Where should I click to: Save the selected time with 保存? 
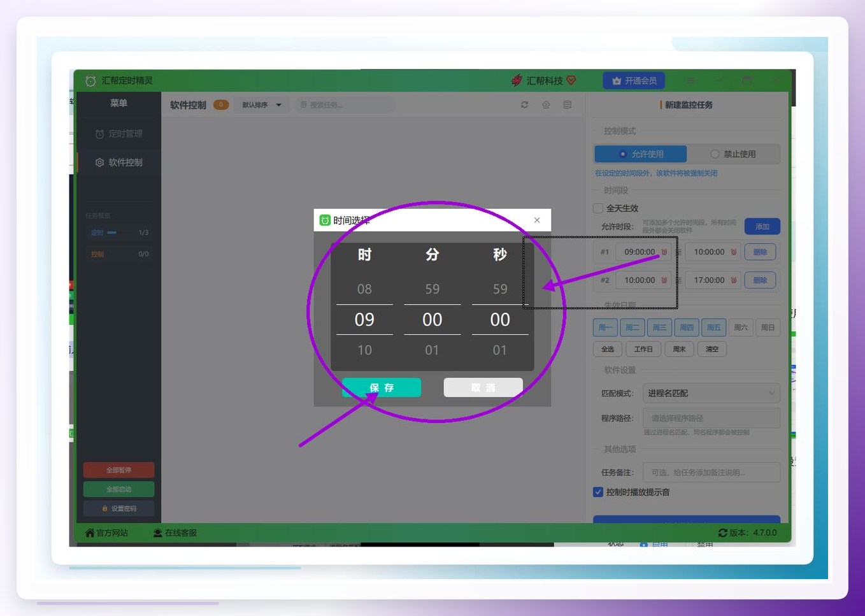382,387
